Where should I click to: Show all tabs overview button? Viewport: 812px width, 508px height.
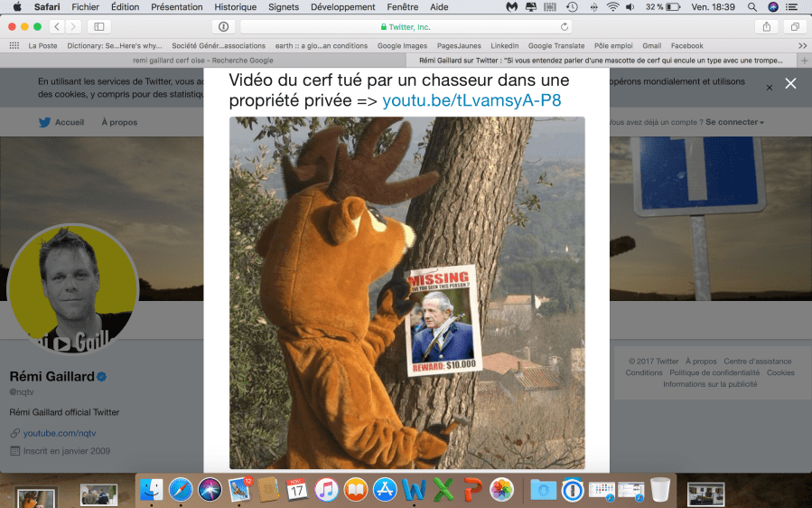tap(794, 27)
